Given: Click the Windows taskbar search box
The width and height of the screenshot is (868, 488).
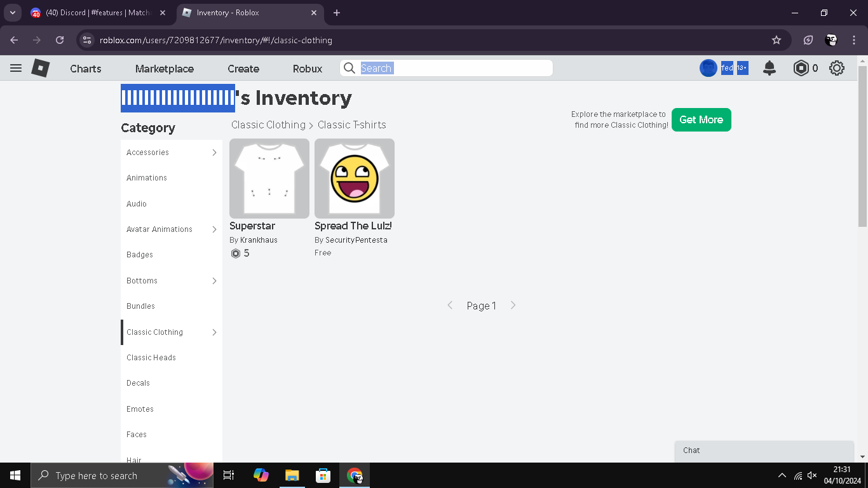Looking at the screenshot, I should (x=122, y=475).
